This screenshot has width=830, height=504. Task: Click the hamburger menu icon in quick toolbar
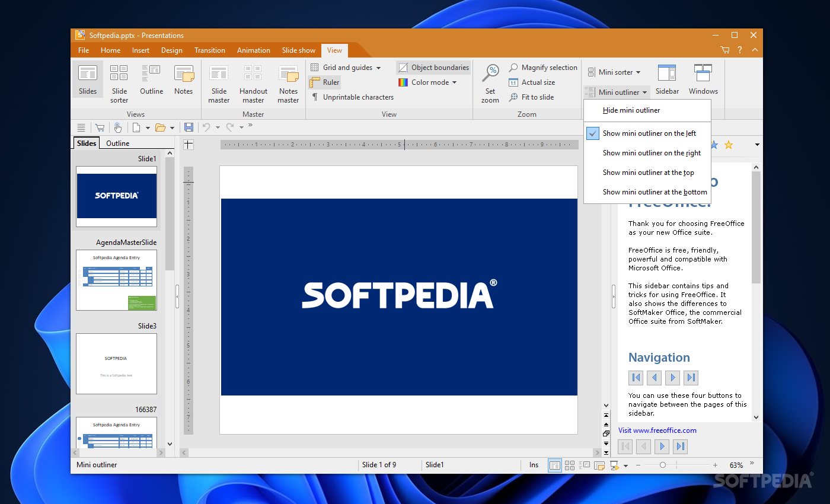[81, 127]
